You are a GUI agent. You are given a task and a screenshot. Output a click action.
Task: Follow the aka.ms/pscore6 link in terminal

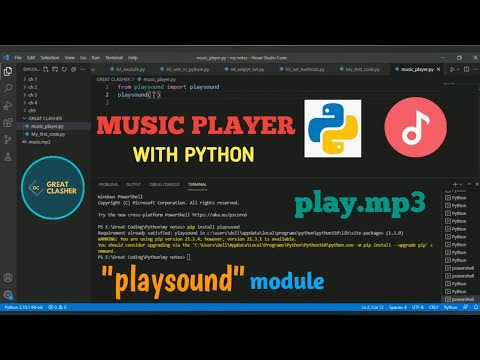[219, 215]
